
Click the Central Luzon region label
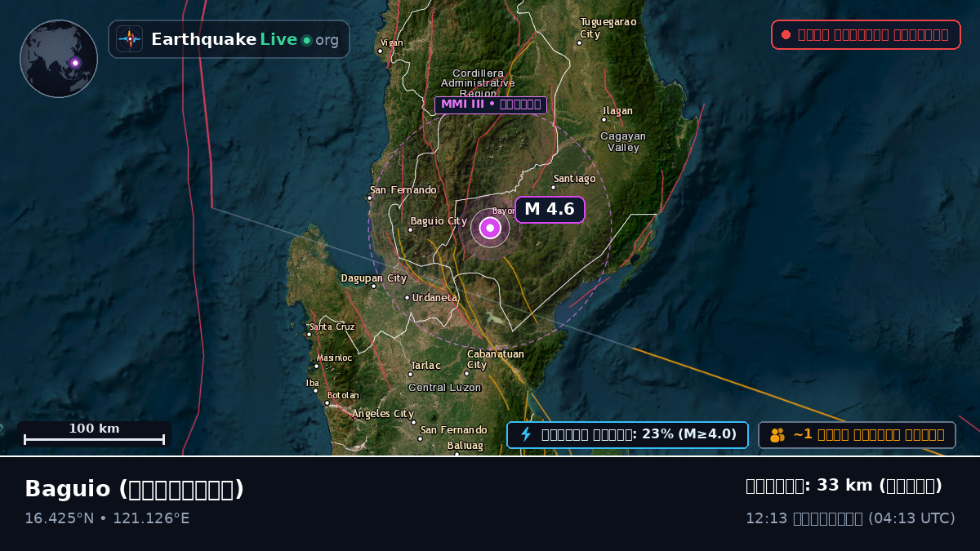pos(444,388)
